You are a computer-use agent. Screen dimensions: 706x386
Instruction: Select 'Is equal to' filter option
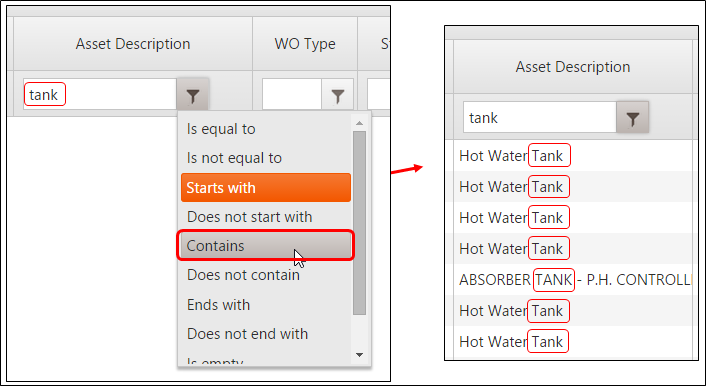[266, 129]
